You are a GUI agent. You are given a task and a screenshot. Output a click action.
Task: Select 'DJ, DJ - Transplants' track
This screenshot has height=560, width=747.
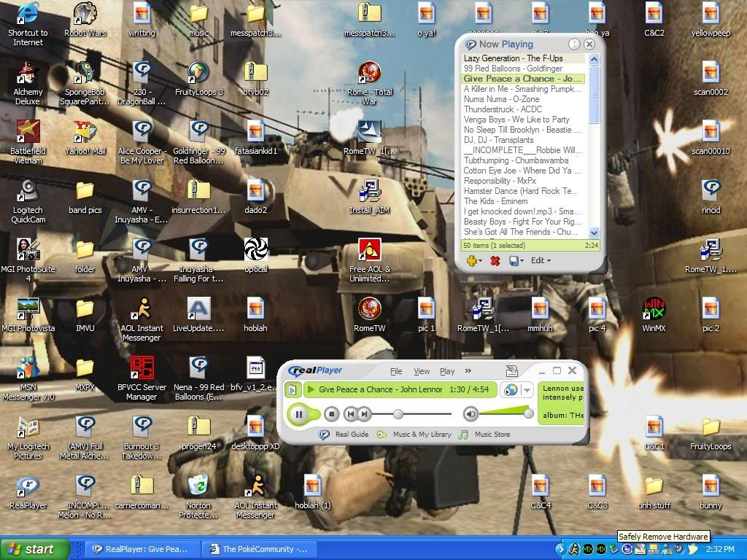[x=523, y=140]
